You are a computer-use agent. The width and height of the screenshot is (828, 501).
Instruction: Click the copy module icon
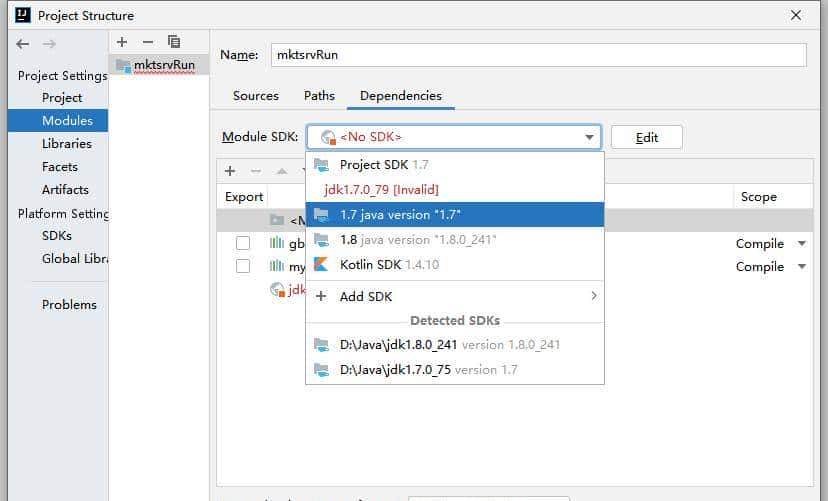174,41
